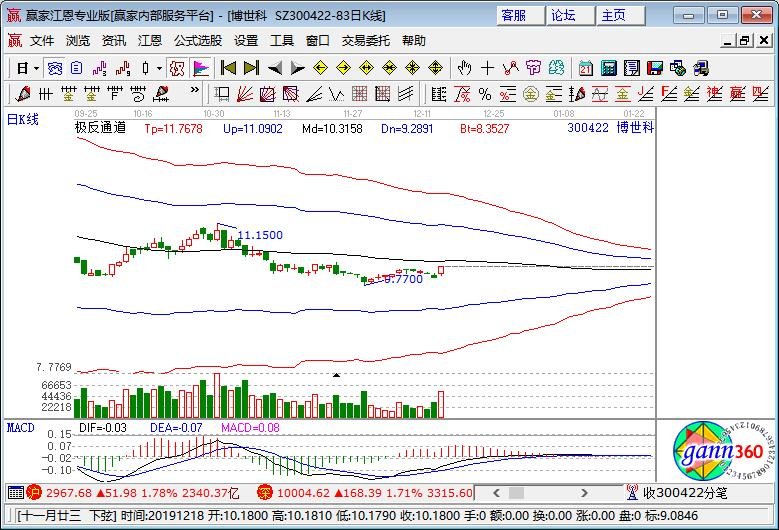Viewport: 779px width, 530px height.
Task: Select the Gann square box tool
Action: click(267, 94)
